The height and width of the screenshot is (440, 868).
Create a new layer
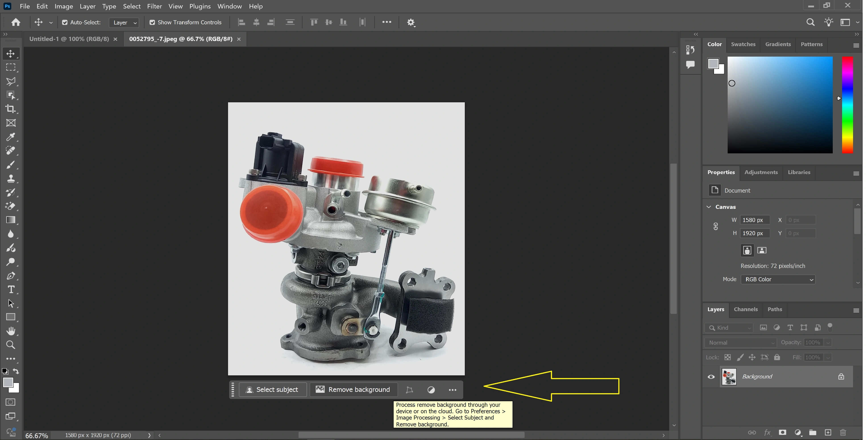coord(828,433)
